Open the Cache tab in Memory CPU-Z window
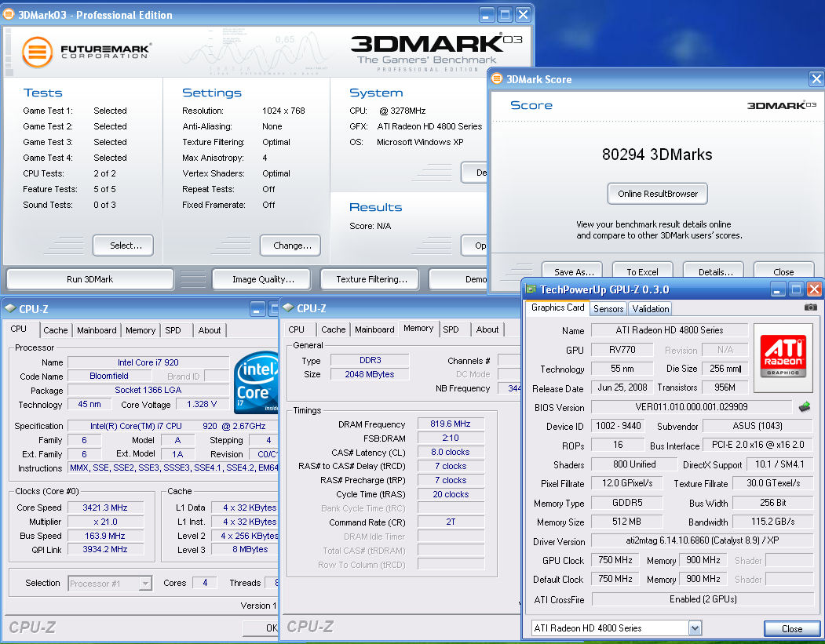The height and width of the screenshot is (644, 825). pyautogui.click(x=333, y=329)
